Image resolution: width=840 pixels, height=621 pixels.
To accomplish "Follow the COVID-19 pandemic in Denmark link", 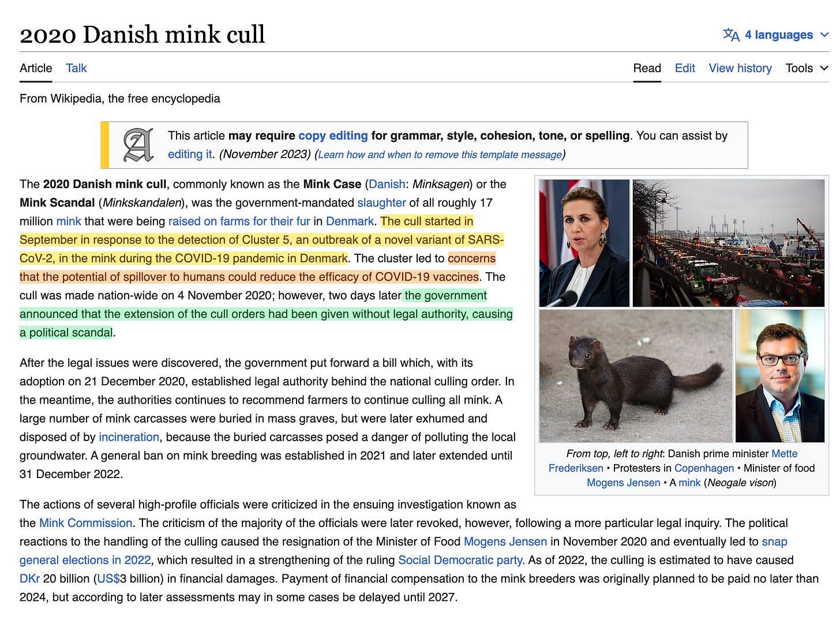I will point(261,258).
